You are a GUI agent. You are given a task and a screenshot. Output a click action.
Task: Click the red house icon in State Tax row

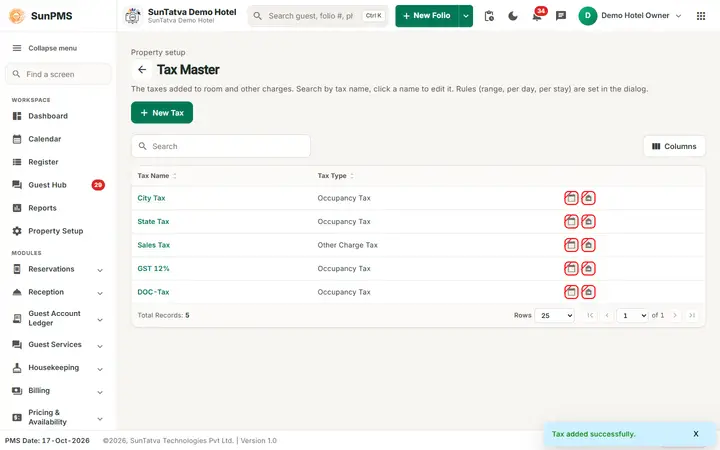(x=588, y=222)
